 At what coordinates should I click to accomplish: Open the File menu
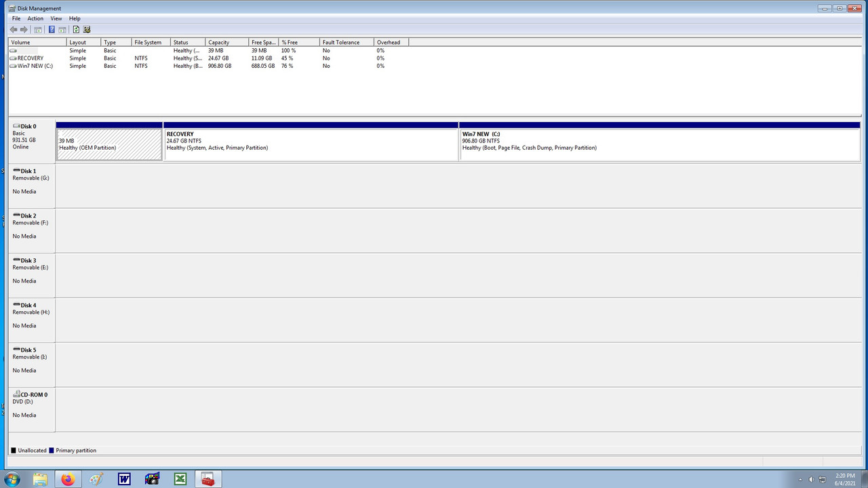(x=16, y=18)
